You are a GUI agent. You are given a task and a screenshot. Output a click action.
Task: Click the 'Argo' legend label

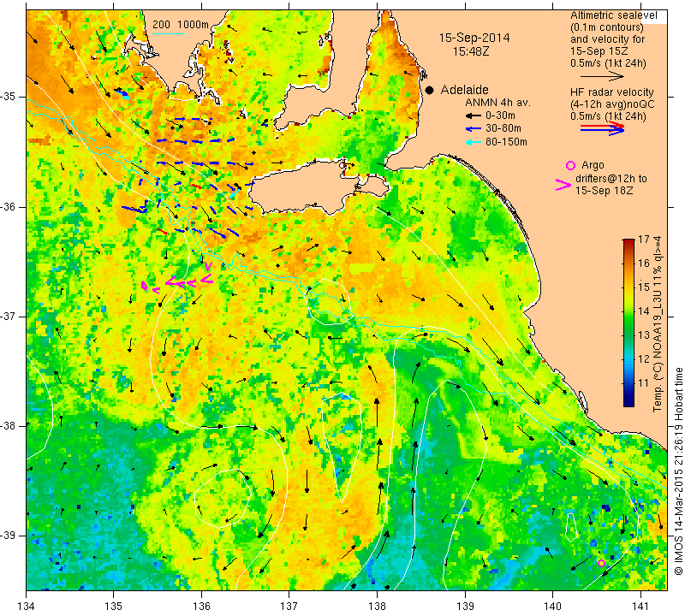point(593,165)
